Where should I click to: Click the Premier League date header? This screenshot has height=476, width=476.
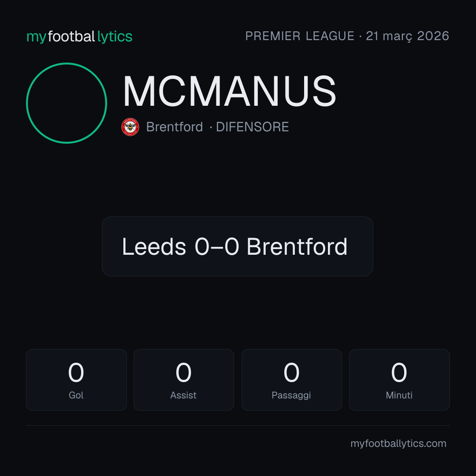click(347, 36)
